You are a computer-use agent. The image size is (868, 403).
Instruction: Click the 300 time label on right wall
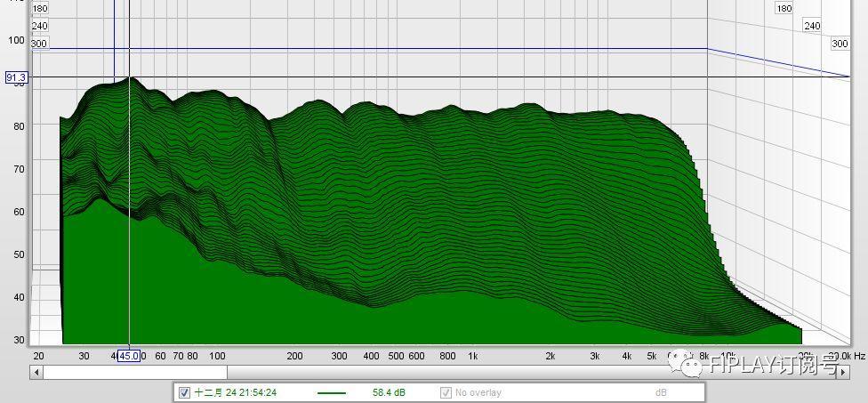point(840,44)
